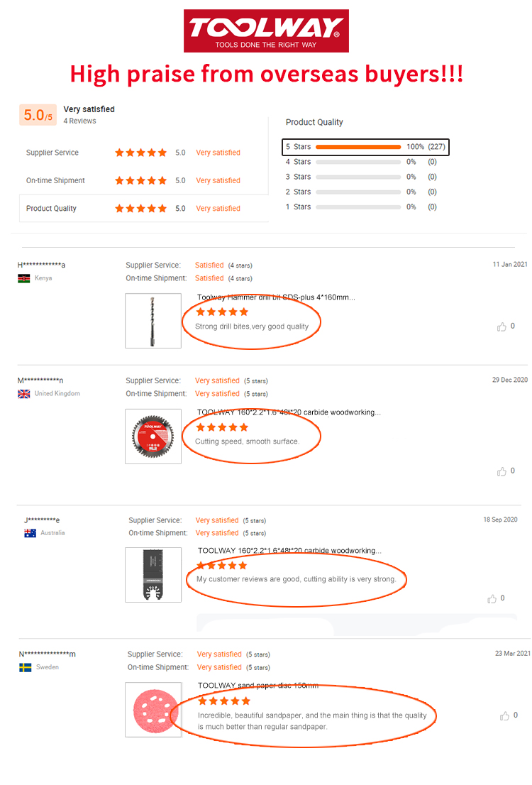The width and height of the screenshot is (532, 785).
Task: Open Toolway Hammer drill bit SDS-plus link
Action: (x=276, y=297)
